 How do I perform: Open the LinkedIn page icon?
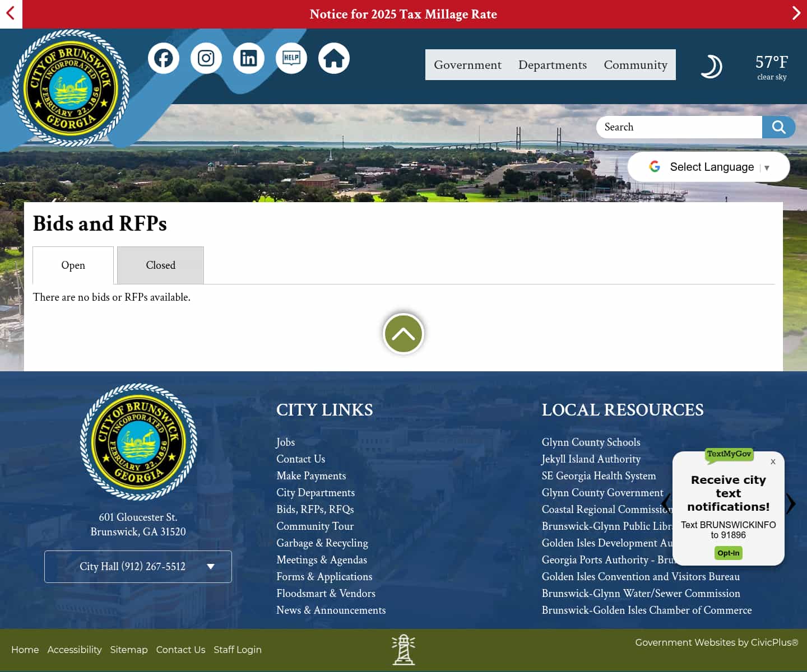pos(248,58)
